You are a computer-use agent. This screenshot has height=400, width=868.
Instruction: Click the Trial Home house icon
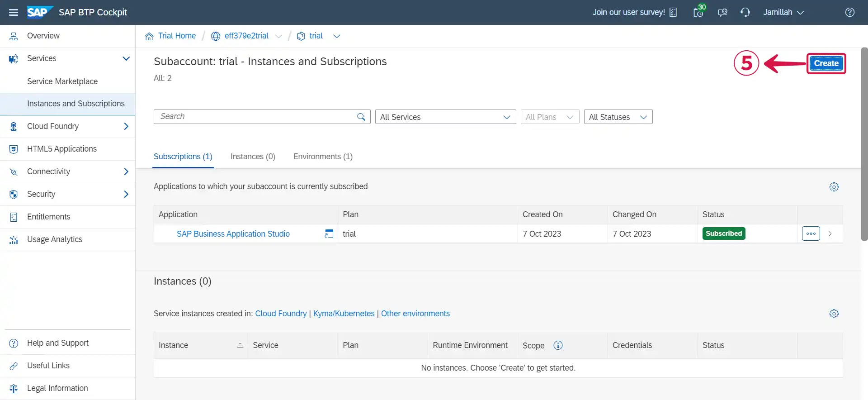[149, 36]
